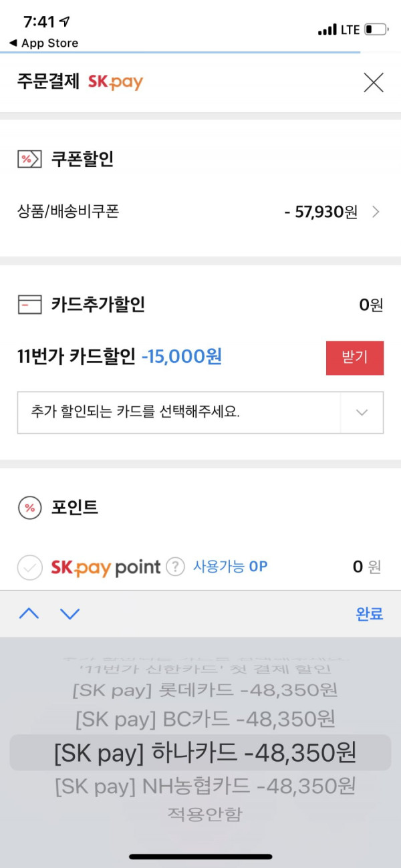Open the additional discount card dropdown

[200, 412]
